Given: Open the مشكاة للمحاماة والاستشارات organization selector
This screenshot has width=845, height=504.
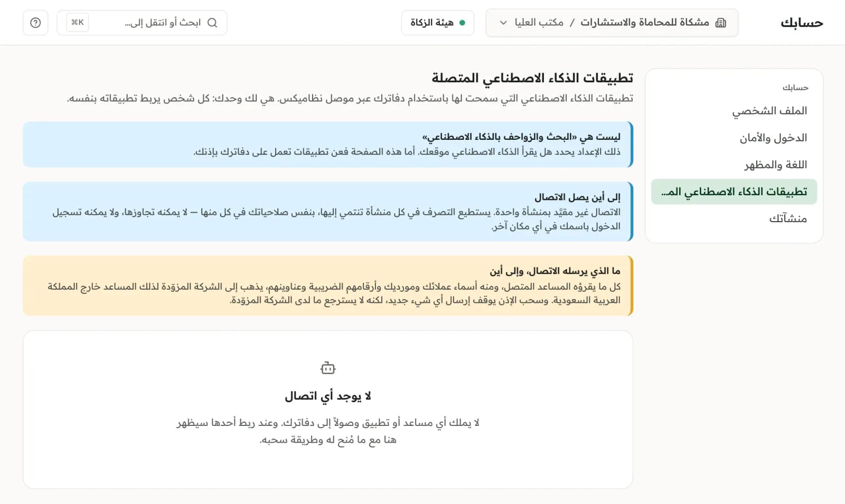Looking at the screenshot, I should click(x=612, y=23).
